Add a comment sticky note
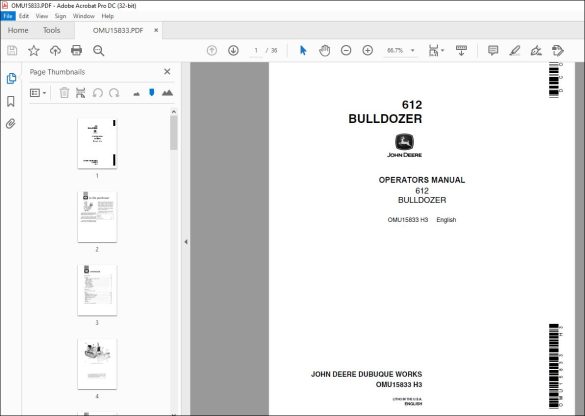The width and height of the screenshot is (585, 416). [x=493, y=50]
